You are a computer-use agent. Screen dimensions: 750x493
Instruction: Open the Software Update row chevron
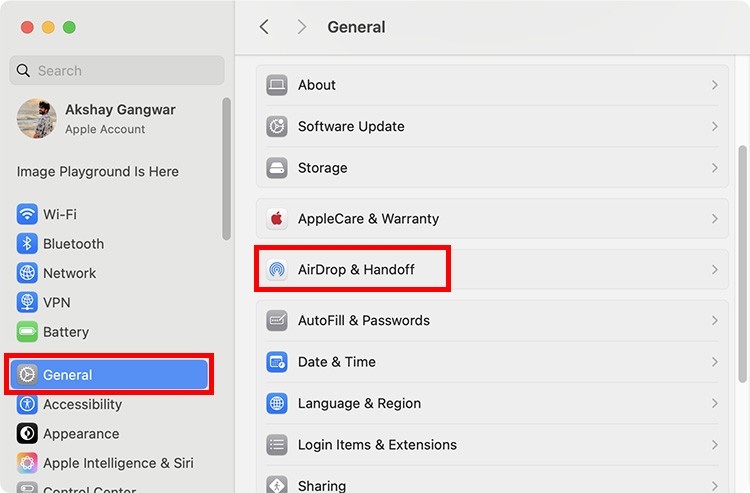coord(715,127)
